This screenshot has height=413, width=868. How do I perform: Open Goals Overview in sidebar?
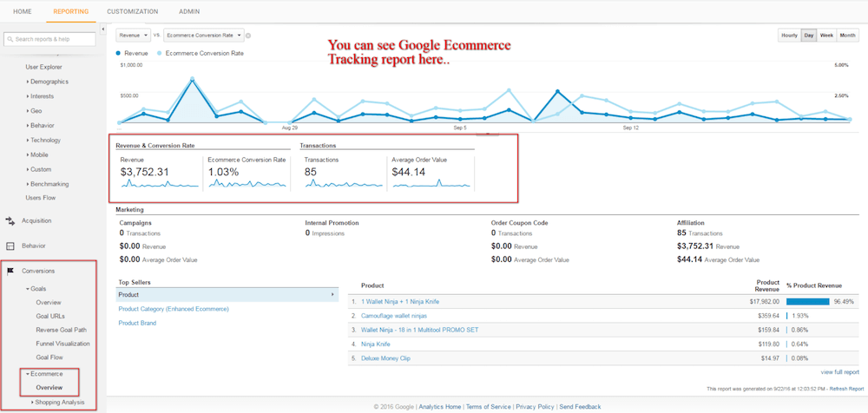pos(49,302)
